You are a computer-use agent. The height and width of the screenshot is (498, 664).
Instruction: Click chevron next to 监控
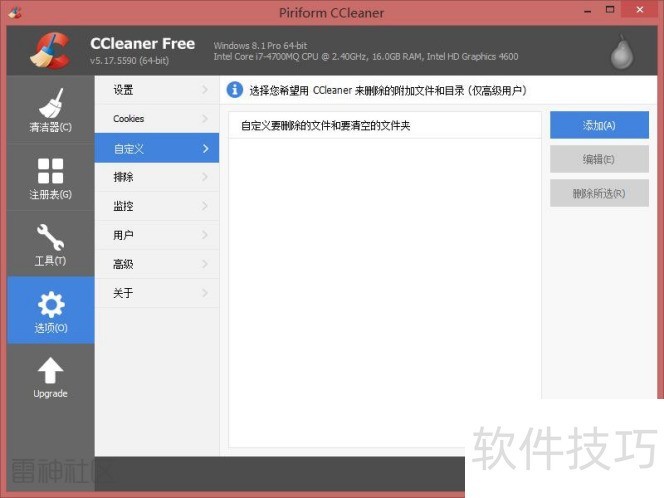coord(205,206)
